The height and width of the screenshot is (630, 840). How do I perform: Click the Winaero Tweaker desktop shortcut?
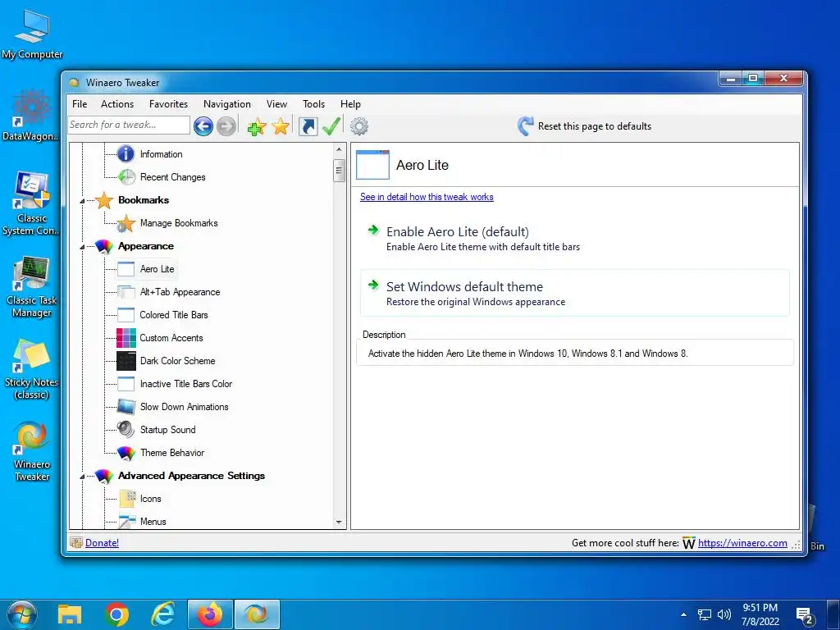[32, 451]
